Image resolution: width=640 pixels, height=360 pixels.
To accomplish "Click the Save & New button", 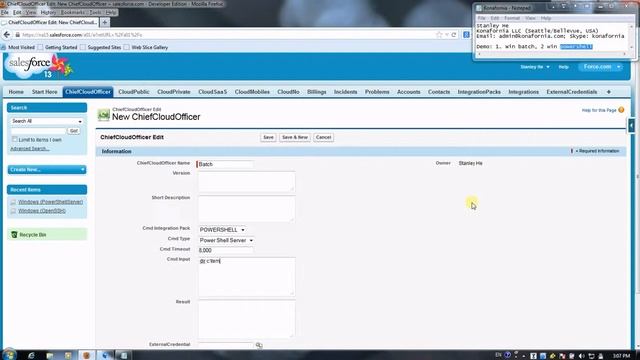I will tap(295, 138).
